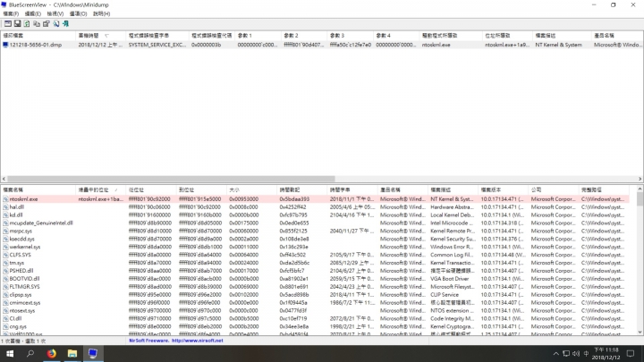Select the 121218-5656-01.dmp dump row
The width and height of the screenshot is (644, 362).
click(x=322, y=45)
